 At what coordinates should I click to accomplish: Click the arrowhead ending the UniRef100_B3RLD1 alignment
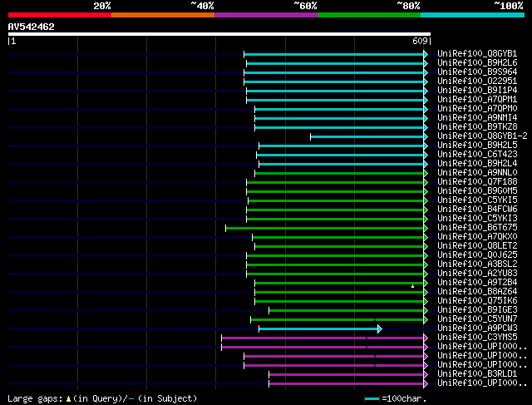tap(426, 374)
